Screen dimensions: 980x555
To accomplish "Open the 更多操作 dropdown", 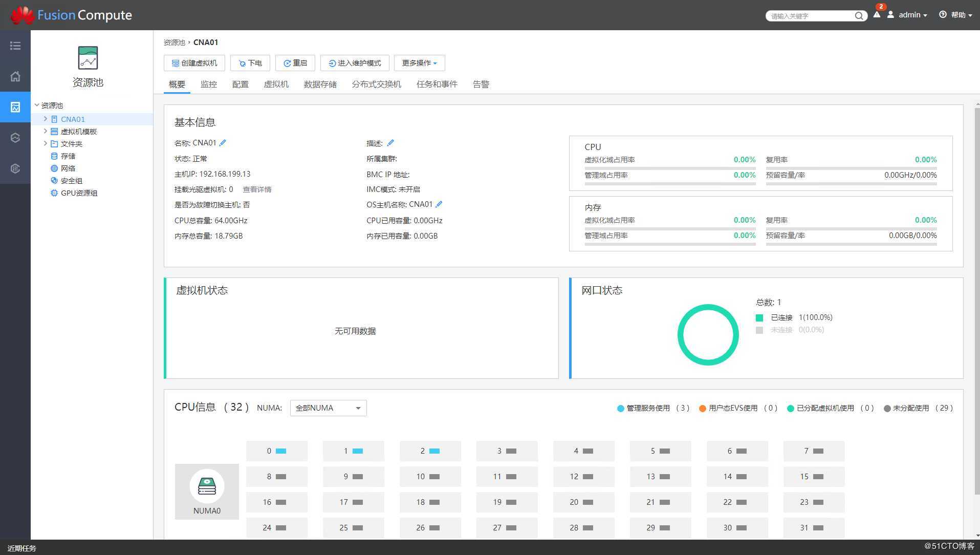I will click(419, 63).
